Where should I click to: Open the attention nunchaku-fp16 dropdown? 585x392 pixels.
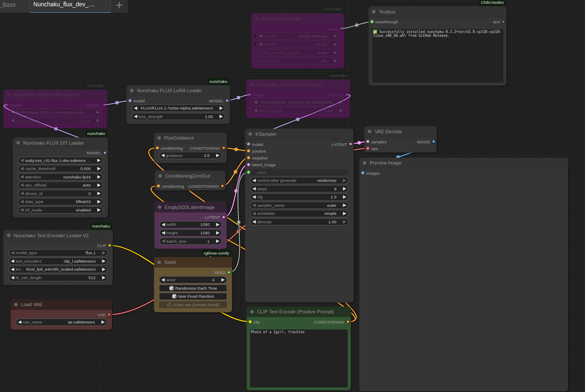click(60, 177)
